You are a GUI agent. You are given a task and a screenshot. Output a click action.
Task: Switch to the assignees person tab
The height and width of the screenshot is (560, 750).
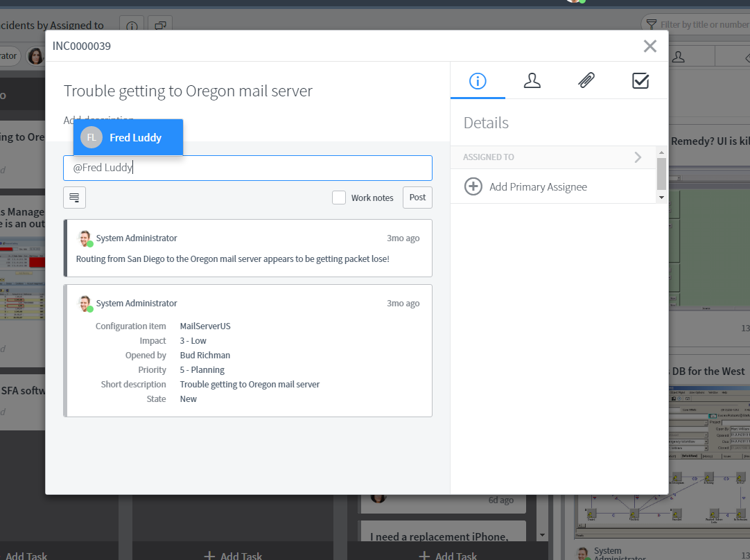(532, 81)
